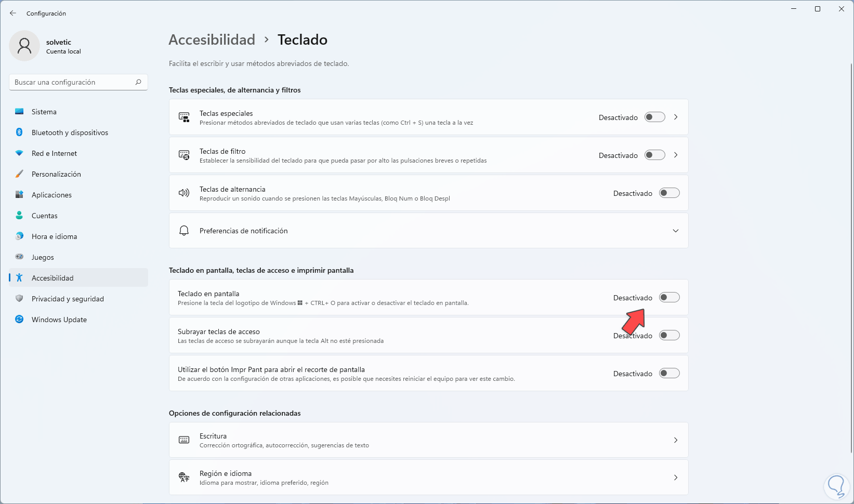Open Teclas de filtro details chevron
Image resolution: width=854 pixels, height=504 pixels.
(x=676, y=155)
